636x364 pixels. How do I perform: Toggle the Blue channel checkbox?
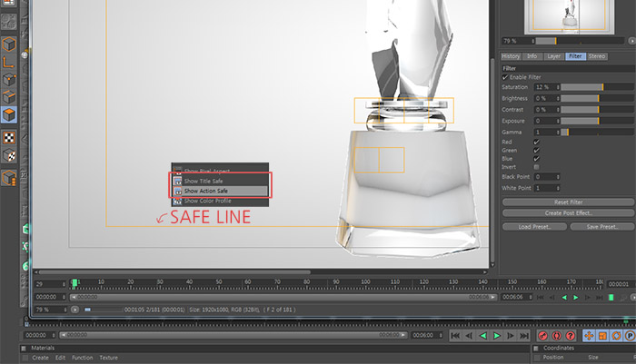[537, 159]
